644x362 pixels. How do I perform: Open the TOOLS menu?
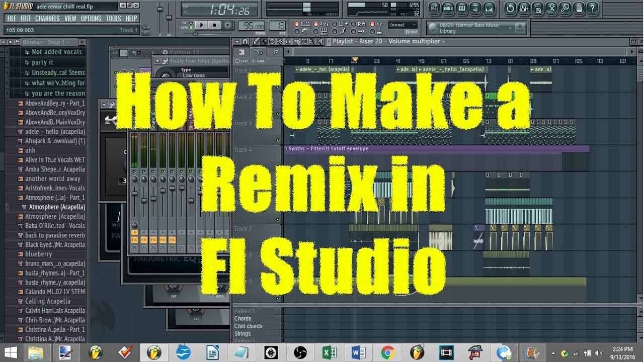(x=114, y=19)
